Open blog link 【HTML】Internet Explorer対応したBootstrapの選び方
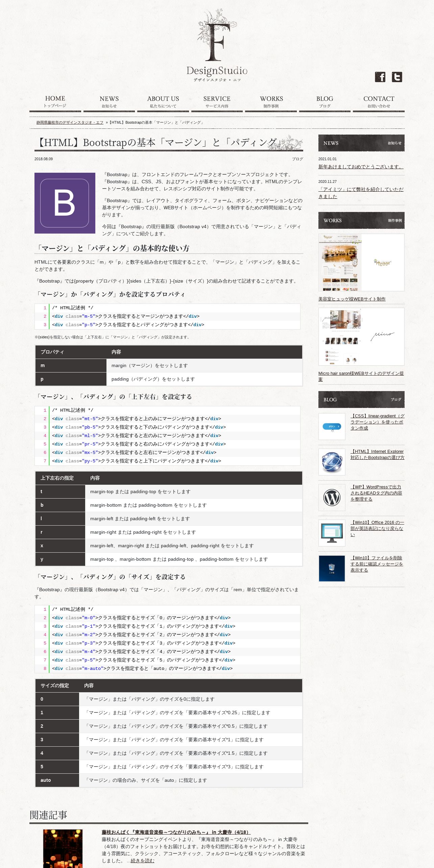 click(377, 454)
